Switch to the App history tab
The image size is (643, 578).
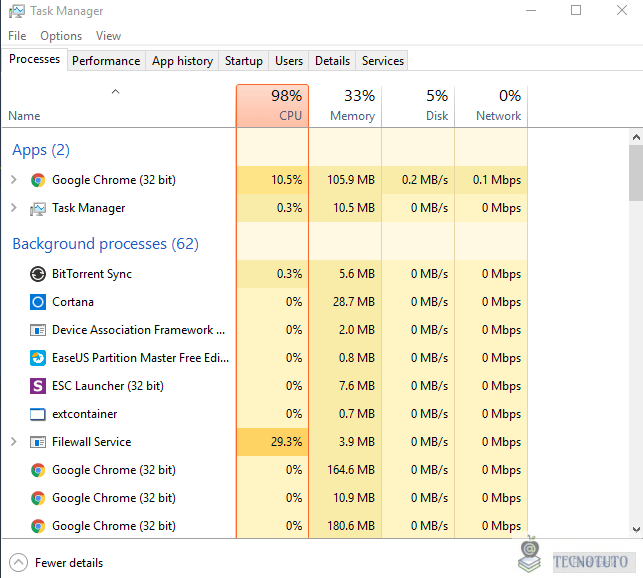(x=182, y=61)
